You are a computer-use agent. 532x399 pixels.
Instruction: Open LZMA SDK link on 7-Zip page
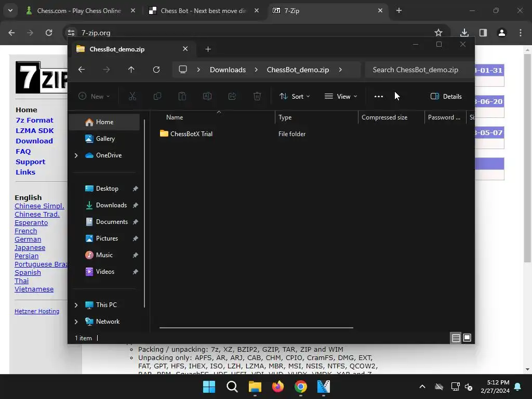pyautogui.click(x=35, y=130)
